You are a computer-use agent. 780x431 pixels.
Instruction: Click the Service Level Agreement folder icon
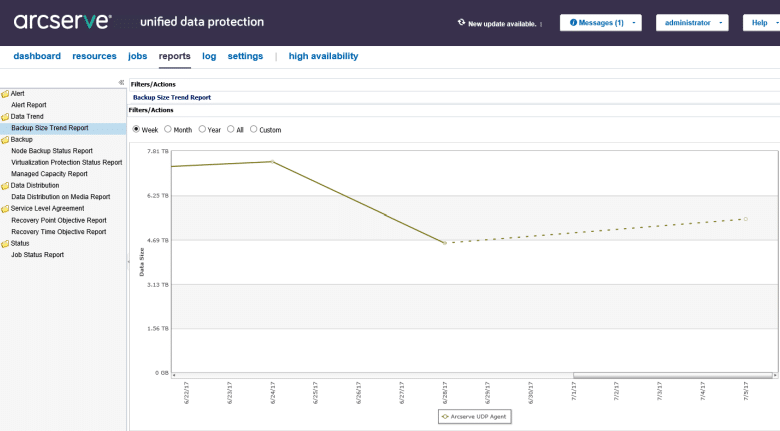click(x=5, y=209)
